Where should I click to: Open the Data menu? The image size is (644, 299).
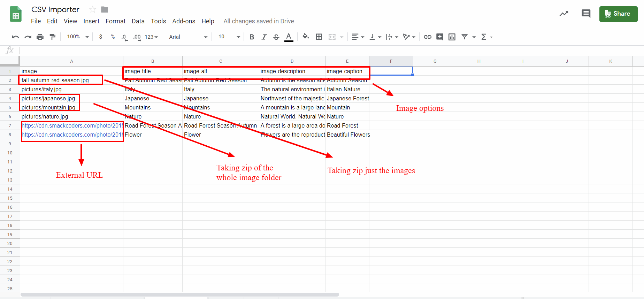138,21
